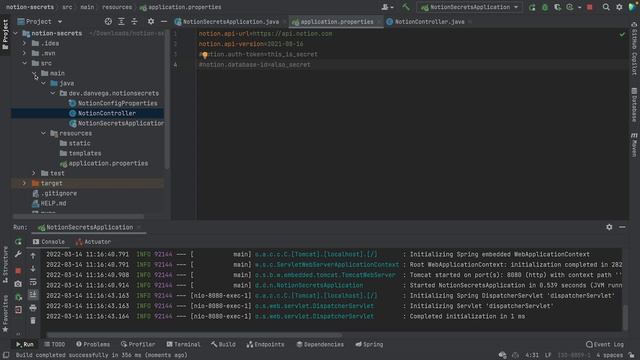The height and width of the screenshot is (360, 640).
Task: Run with coverage icon in top toolbar
Action: point(557,7)
